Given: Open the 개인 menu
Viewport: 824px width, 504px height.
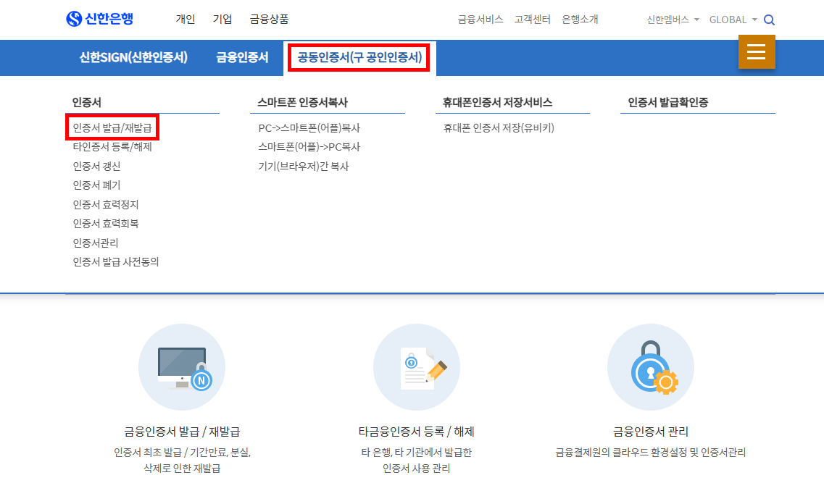Looking at the screenshot, I should (x=185, y=20).
